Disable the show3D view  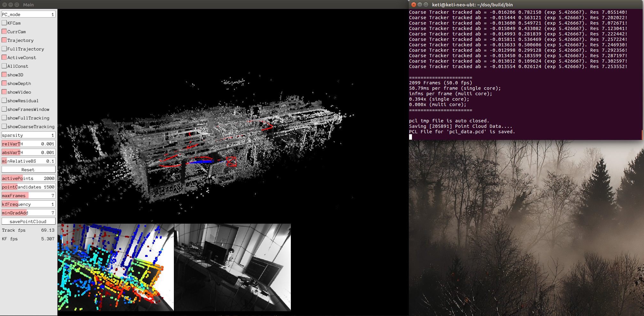click(4, 74)
